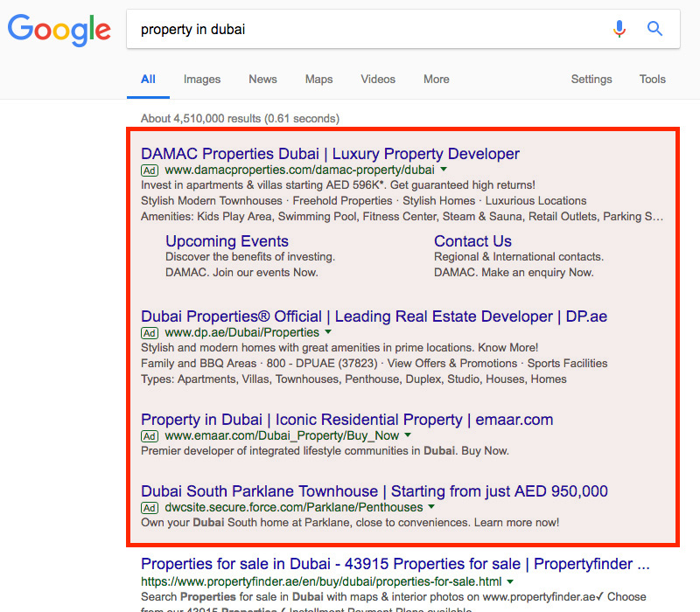
Task: Switch to the News tab
Action: [263, 80]
